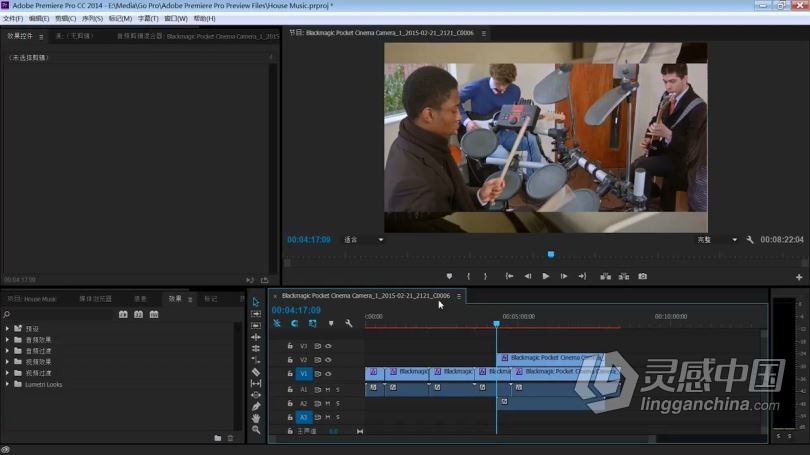This screenshot has height=455, width=810.
Task: Move the Program monitor playhead marker
Action: [x=551, y=255]
